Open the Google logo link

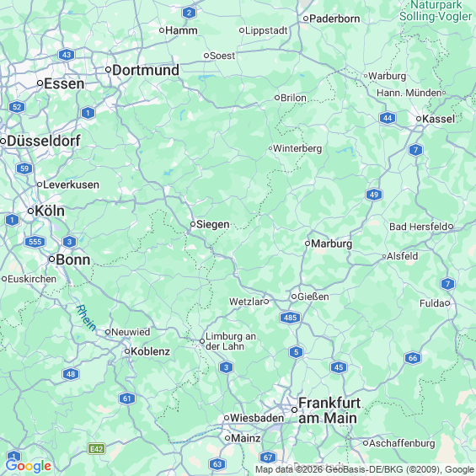click(29, 466)
